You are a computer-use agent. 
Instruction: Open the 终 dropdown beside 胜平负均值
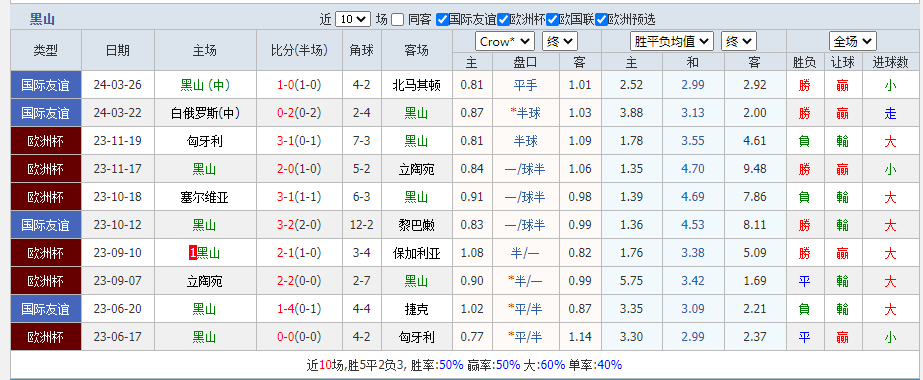(x=739, y=41)
